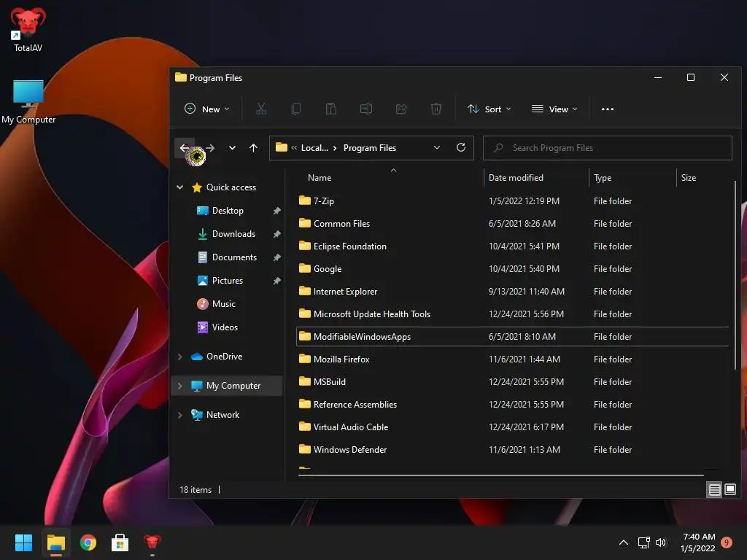This screenshot has width=747, height=560.
Task: Select the Internet Explorer folder
Action: (x=512, y=292)
